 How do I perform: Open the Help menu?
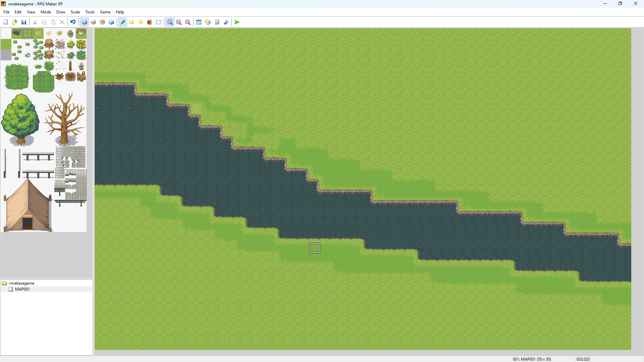coord(120,12)
